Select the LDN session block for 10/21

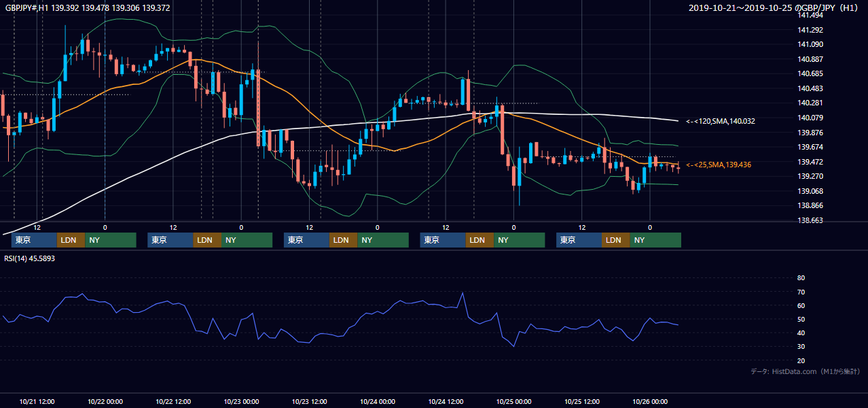pos(71,240)
